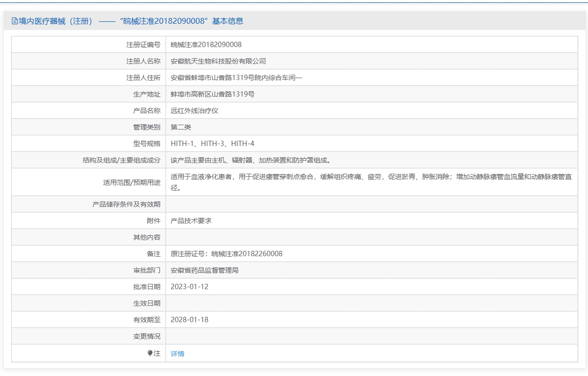Viewport: 588px width, 376px height.
Task: Click the 变更情况 label
Action: pos(147,336)
